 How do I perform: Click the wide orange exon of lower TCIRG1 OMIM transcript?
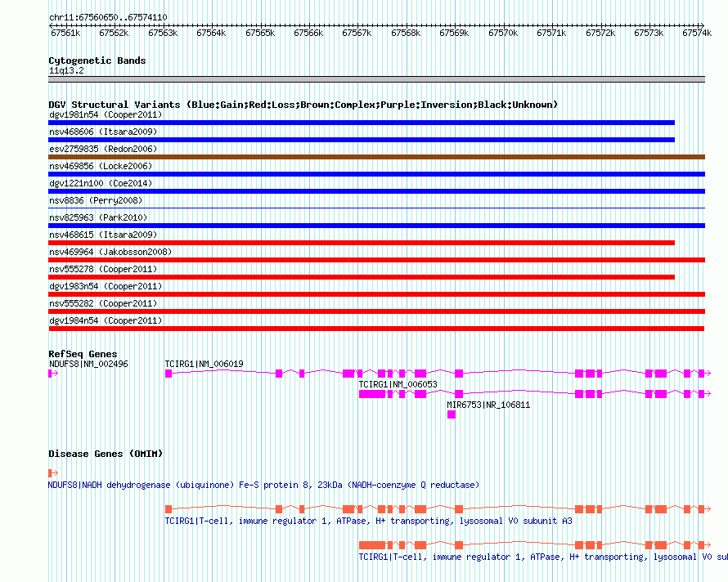pyautogui.click(x=372, y=545)
